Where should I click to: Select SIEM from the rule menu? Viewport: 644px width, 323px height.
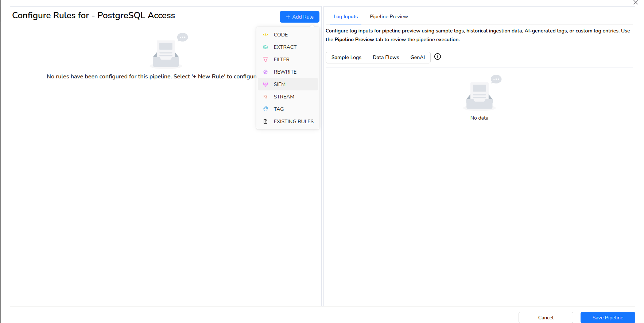(280, 84)
